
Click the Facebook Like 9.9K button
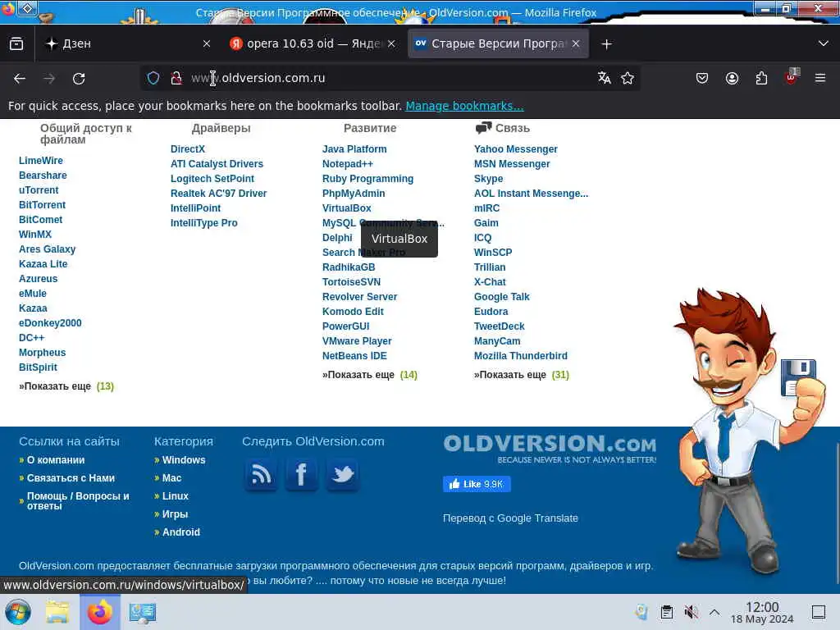[477, 484]
